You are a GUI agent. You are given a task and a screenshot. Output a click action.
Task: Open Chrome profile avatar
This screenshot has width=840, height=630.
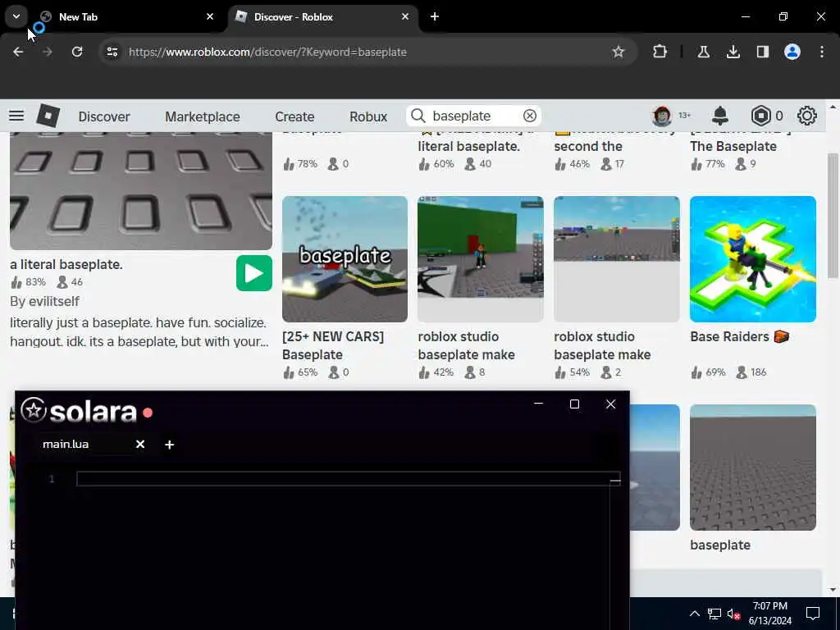(792, 52)
